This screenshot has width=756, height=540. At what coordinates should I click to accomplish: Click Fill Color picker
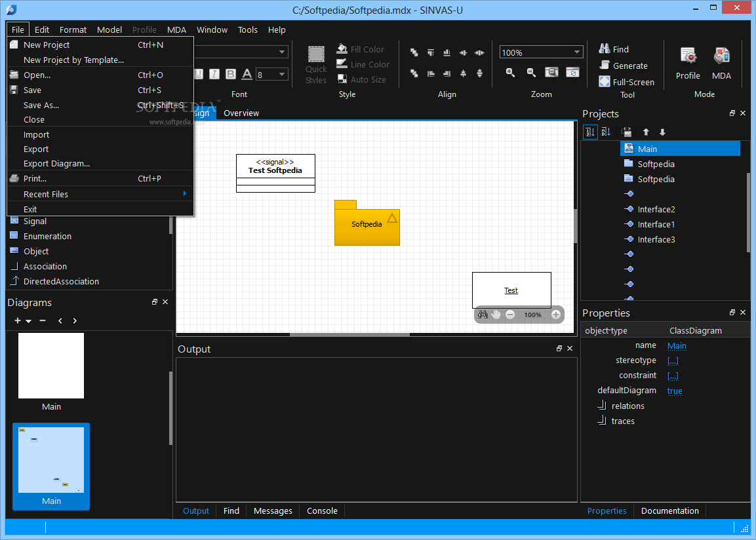(360, 49)
